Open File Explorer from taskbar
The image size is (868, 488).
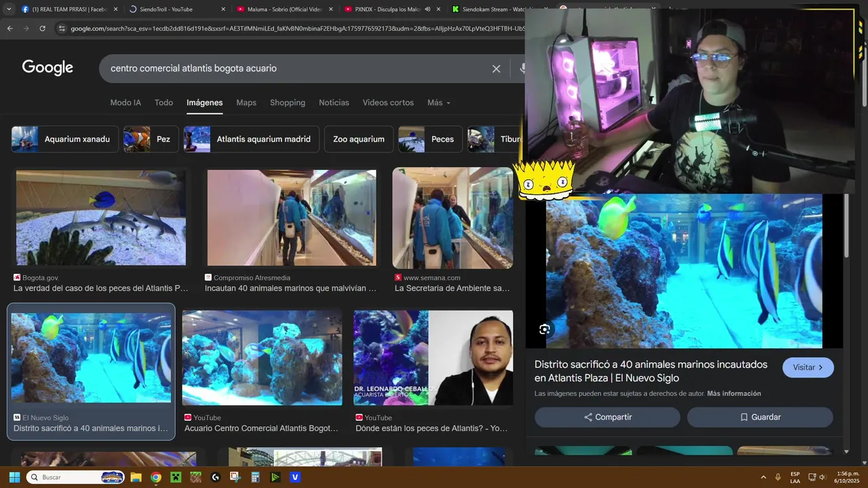pyautogui.click(x=136, y=477)
